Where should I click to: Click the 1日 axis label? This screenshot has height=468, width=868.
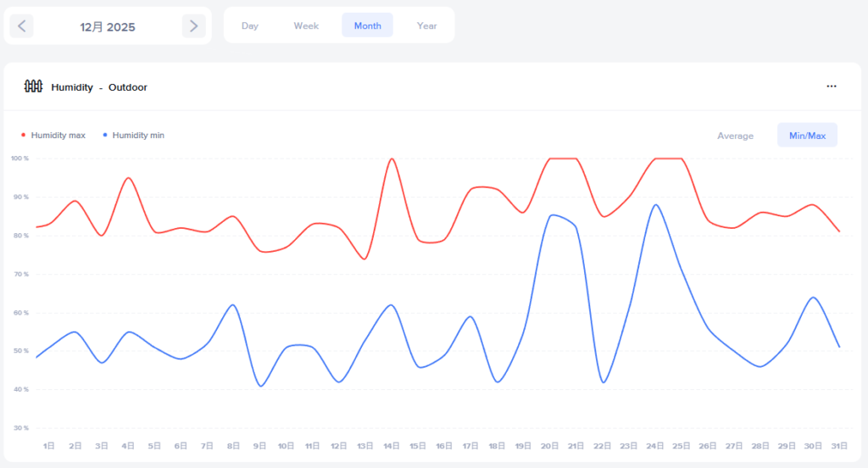click(x=49, y=445)
